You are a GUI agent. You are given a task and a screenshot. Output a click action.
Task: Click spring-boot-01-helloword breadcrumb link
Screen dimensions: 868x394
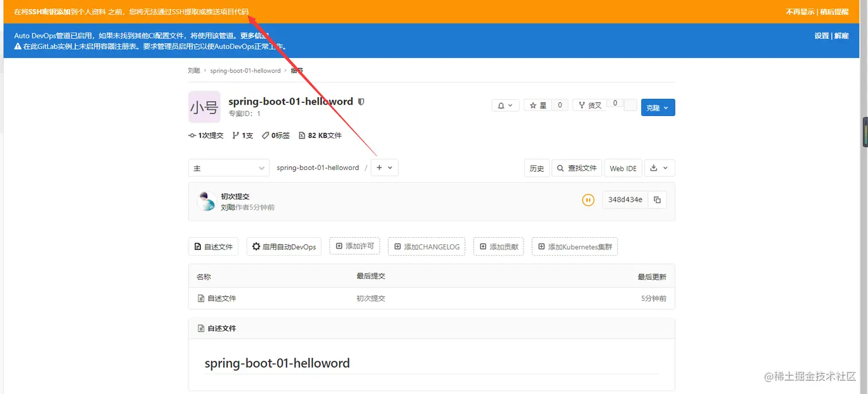[245, 71]
